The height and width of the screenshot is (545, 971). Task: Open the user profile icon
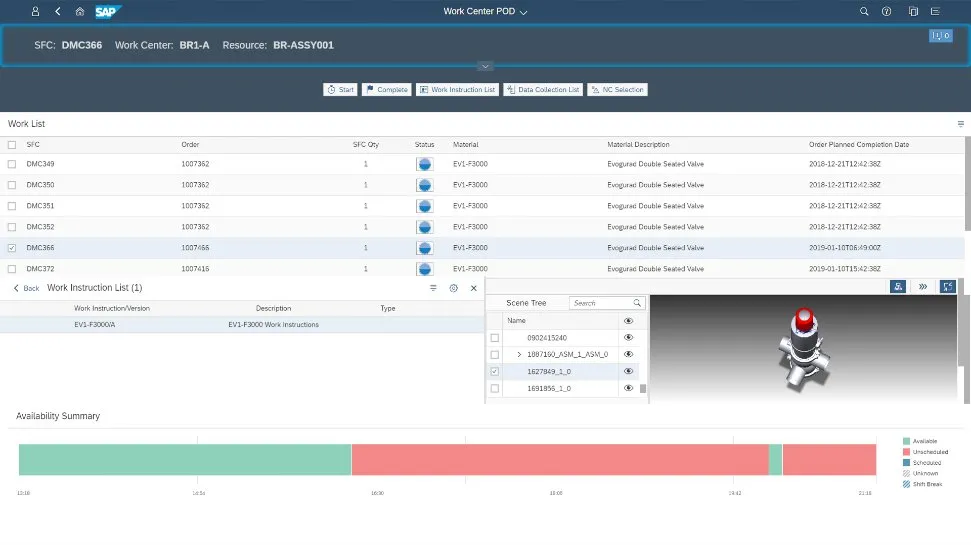pyautogui.click(x=36, y=12)
